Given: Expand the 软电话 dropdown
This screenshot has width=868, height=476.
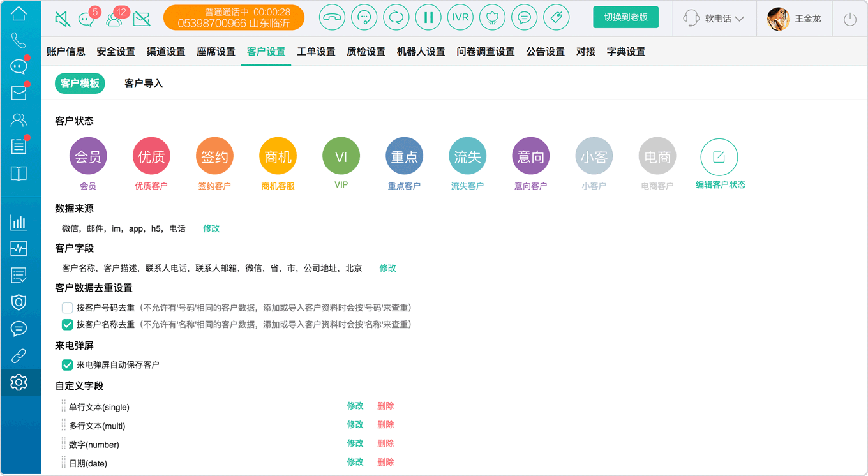Looking at the screenshot, I should [x=714, y=19].
